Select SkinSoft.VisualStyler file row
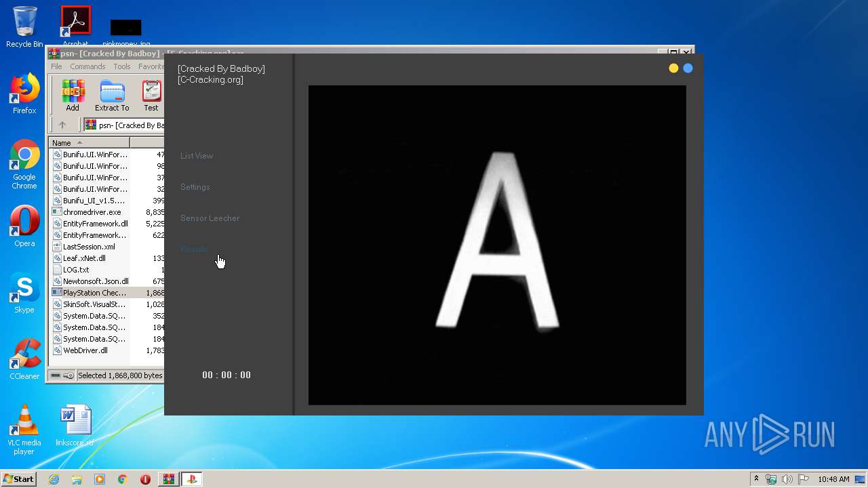This screenshot has width=868, height=488. [106, 304]
